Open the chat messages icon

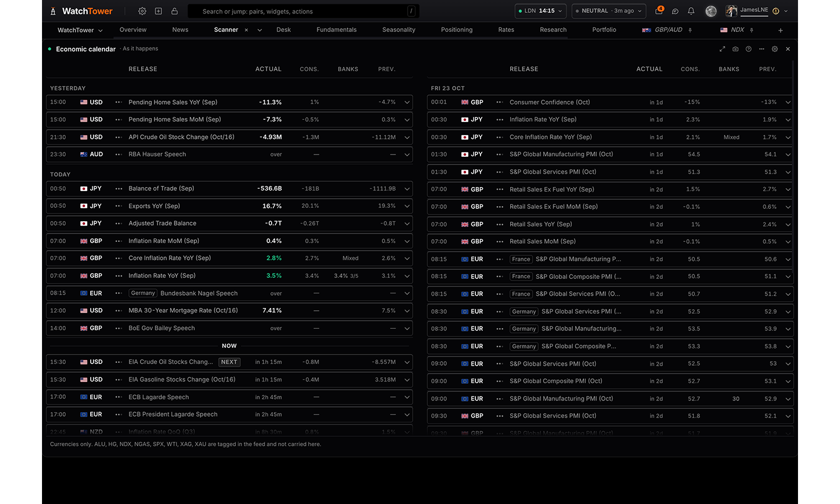675,11
